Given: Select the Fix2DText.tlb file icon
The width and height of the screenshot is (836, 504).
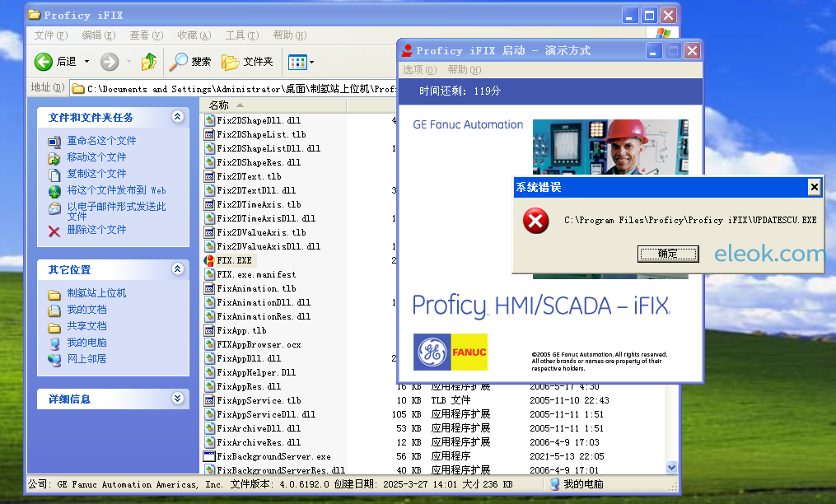Looking at the screenshot, I should (x=209, y=176).
